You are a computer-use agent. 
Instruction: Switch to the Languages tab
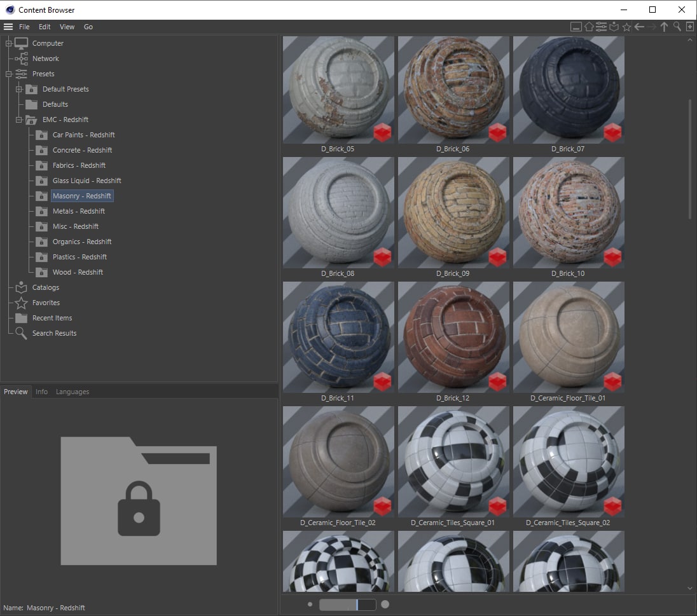(72, 392)
